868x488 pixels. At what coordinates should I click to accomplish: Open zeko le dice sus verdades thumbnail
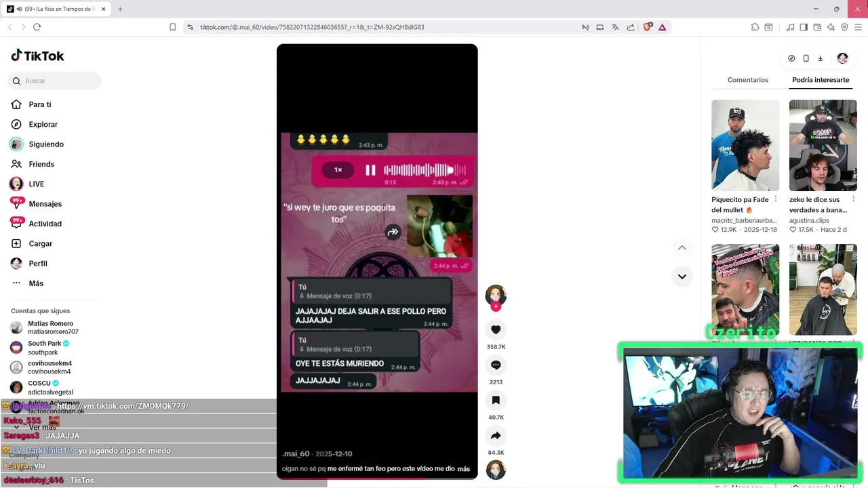pos(823,145)
